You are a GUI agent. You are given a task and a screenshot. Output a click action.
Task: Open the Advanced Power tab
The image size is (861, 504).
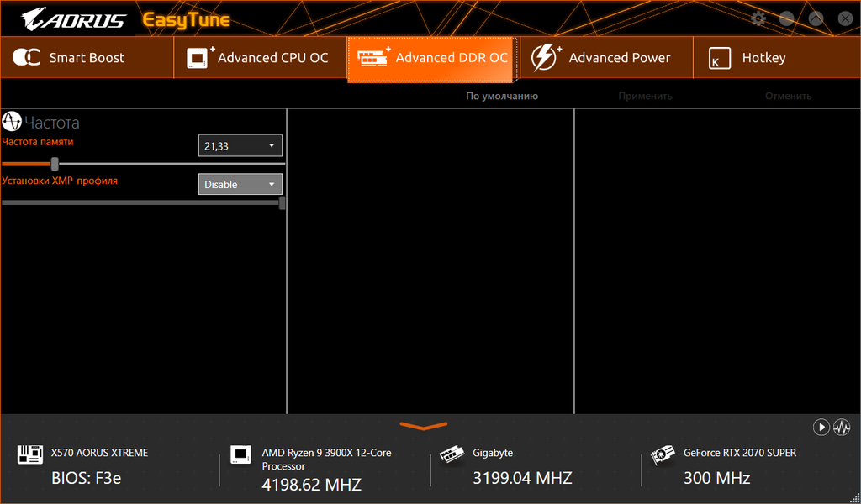click(x=606, y=58)
